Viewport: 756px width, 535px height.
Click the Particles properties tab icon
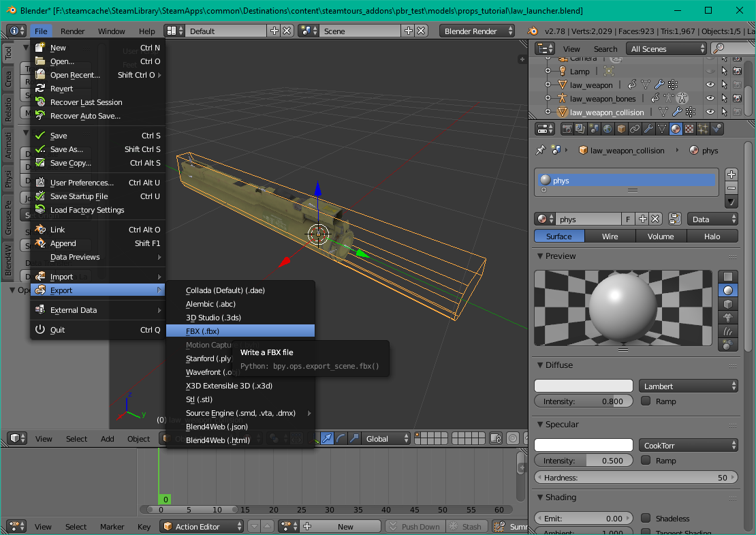coord(703,129)
